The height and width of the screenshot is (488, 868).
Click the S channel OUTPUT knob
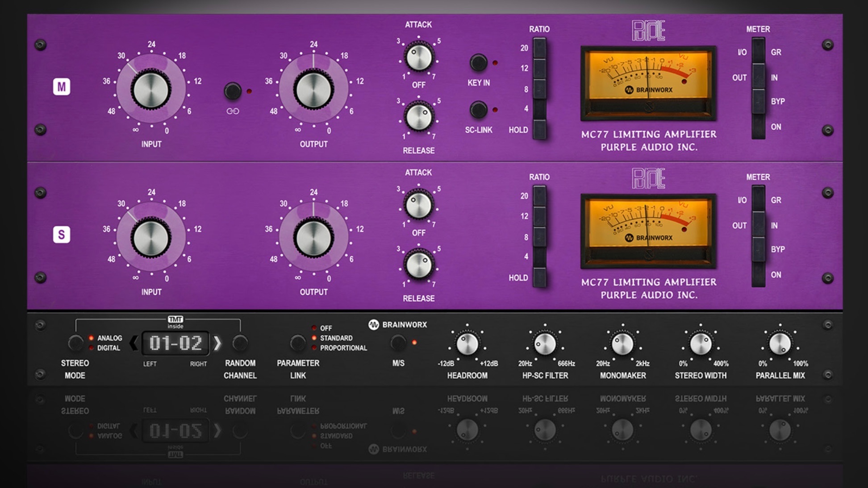[313, 238]
